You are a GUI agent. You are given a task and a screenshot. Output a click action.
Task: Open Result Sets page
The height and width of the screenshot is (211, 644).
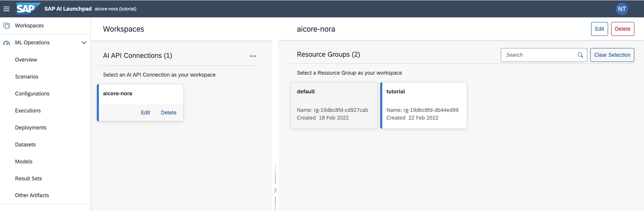(x=29, y=179)
